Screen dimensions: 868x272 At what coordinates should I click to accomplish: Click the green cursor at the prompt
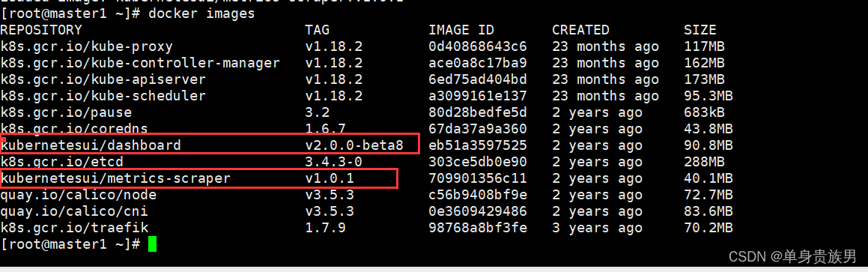coord(152,244)
